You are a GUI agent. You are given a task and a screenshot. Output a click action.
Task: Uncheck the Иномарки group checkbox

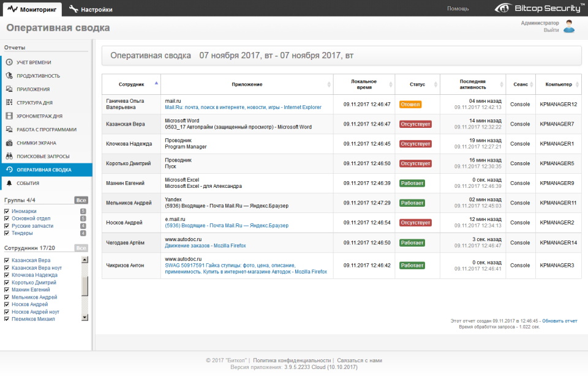pyautogui.click(x=7, y=211)
